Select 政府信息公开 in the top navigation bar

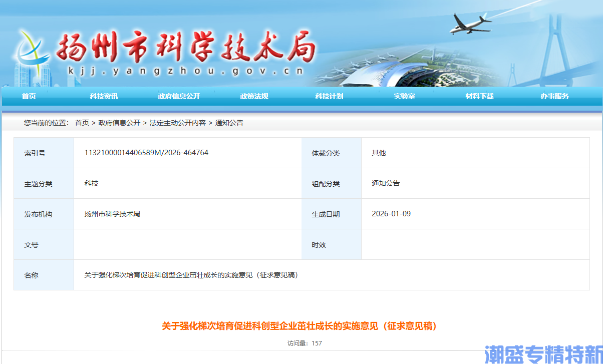point(178,97)
